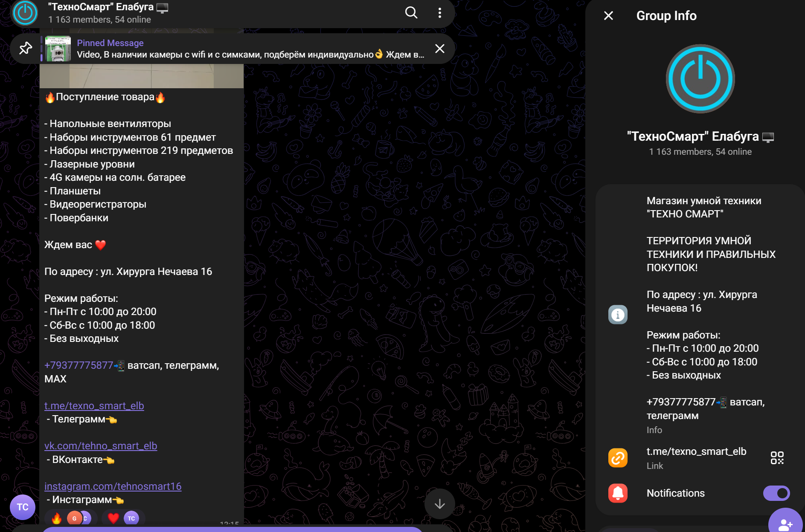The width and height of the screenshot is (805, 532).
Task: Open vk.com/tehno_smart_elb link
Action: 101,446
